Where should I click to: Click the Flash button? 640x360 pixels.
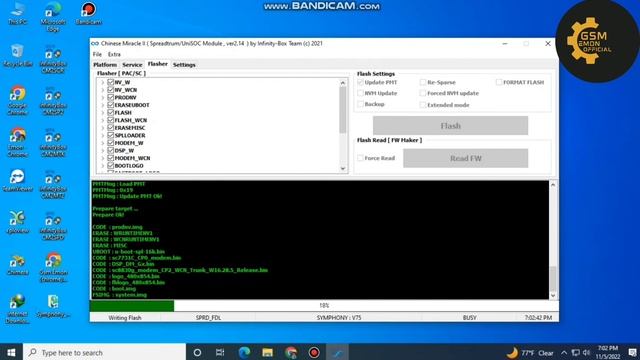point(450,126)
